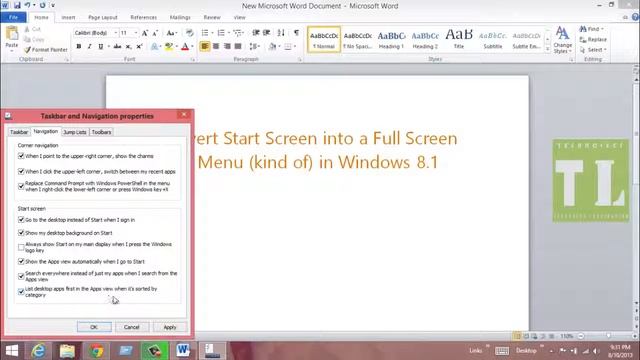Open the Find dropdown in Editing group
This screenshot has height=360, width=640.
592,29
